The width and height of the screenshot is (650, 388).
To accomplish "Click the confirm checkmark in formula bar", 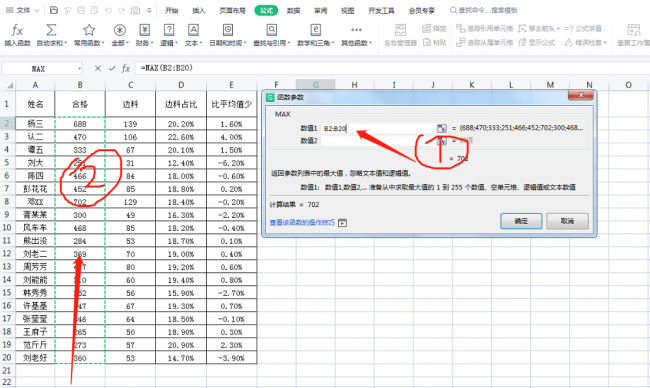I will click(x=112, y=68).
